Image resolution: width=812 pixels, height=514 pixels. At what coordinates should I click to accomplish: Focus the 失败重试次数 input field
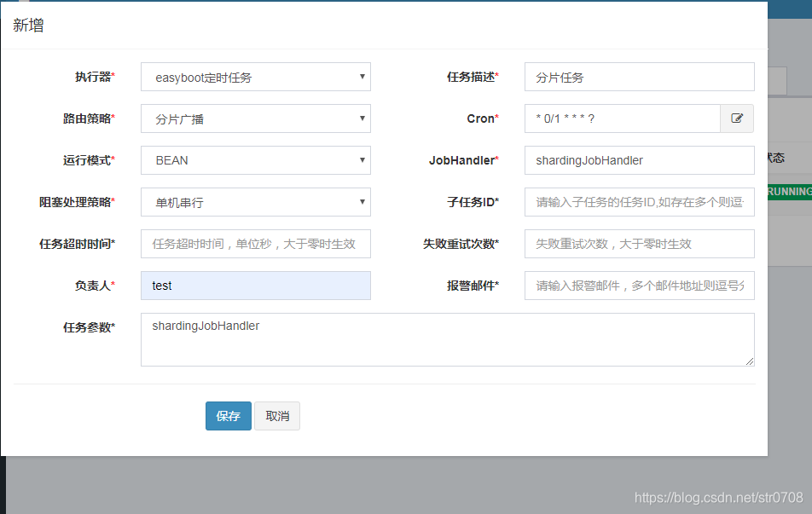[640, 244]
